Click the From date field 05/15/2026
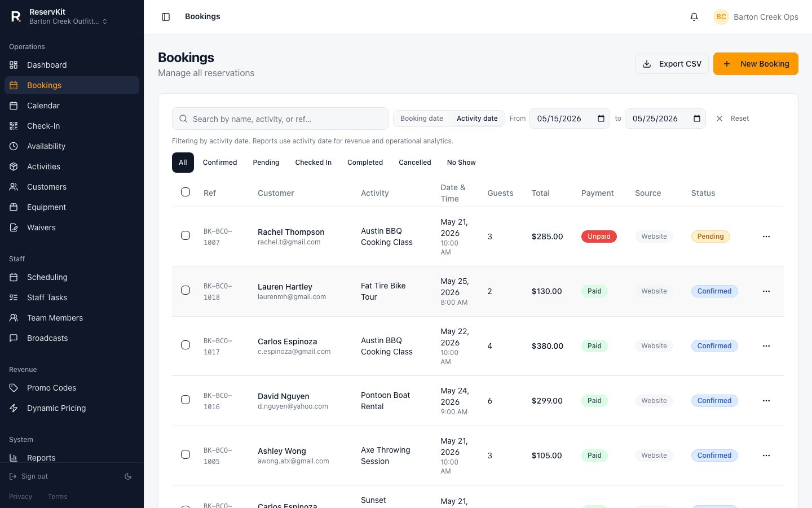 pyautogui.click(x=570, y=119)
